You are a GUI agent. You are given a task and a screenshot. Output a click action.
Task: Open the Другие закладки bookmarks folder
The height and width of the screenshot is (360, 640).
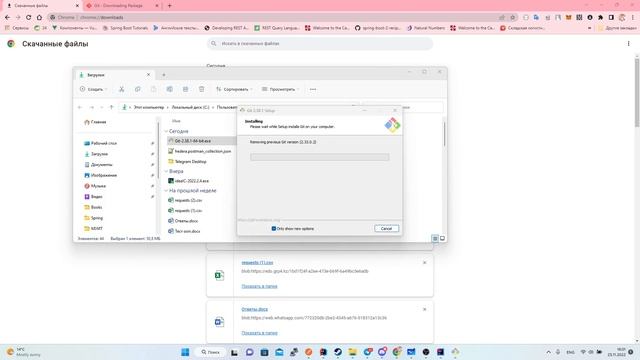(617, 28)
